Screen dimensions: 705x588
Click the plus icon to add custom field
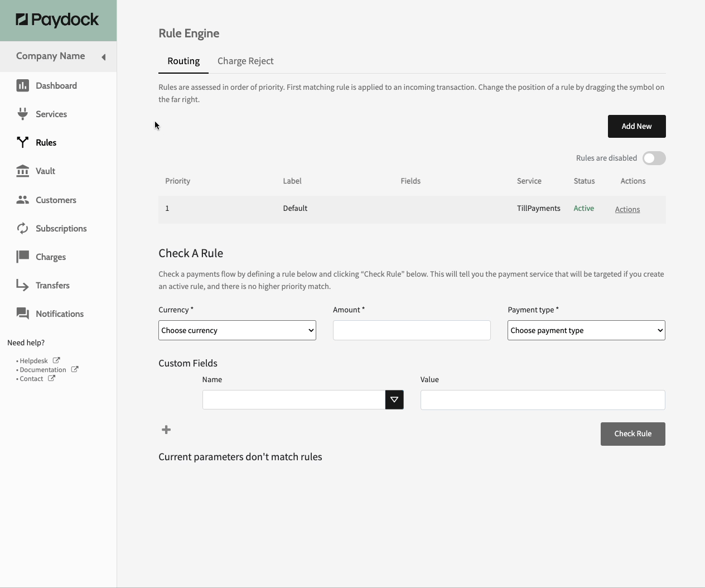coord(166,430)
